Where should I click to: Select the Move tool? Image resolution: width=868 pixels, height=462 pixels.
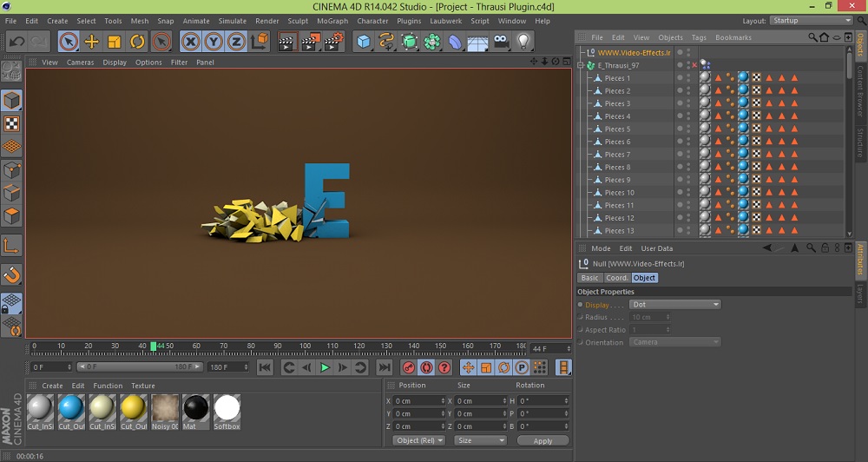click(x=91, y=42)
